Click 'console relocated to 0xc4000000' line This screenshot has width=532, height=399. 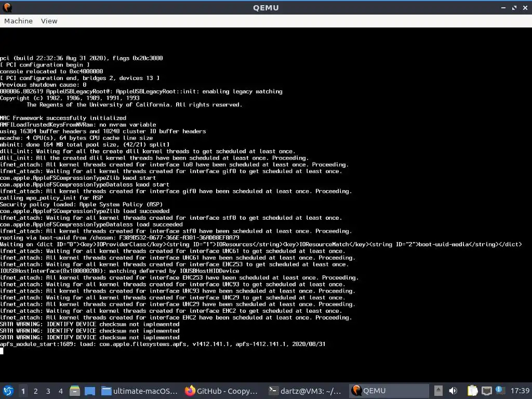pos(51,72)
